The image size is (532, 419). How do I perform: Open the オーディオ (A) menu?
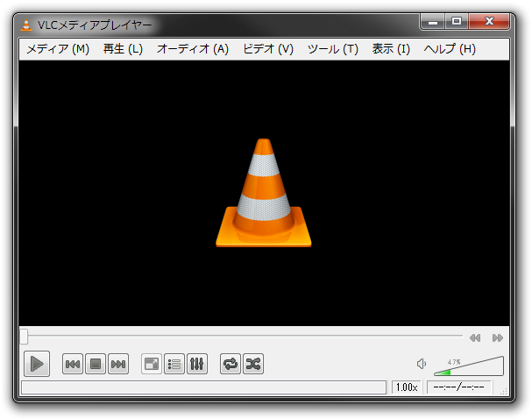tap(192, 49)
